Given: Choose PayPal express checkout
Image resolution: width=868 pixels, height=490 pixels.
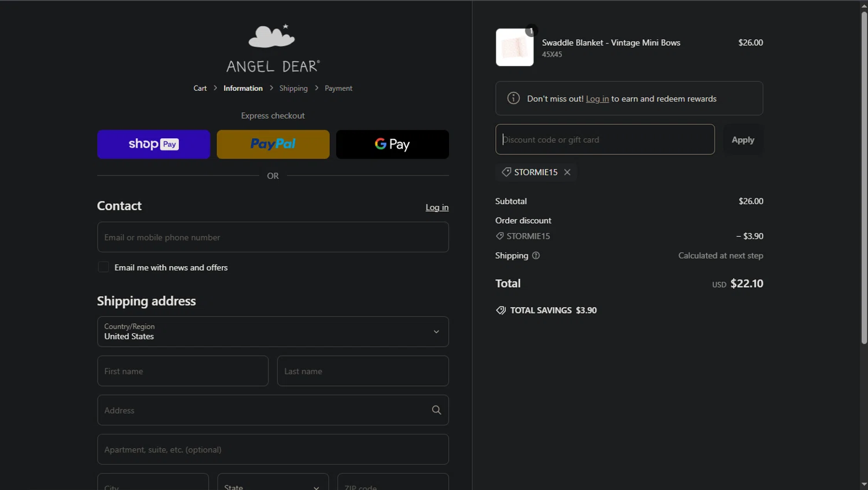Looking at the screenshot, I should point(273,144).
